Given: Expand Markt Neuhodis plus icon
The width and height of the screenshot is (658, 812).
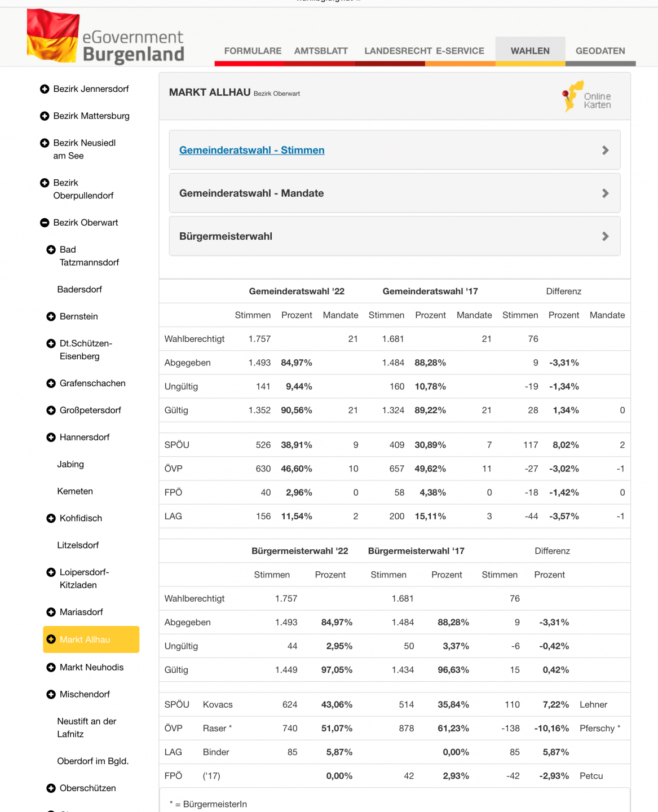Looking at the screenshot, I should coord(51,668).
